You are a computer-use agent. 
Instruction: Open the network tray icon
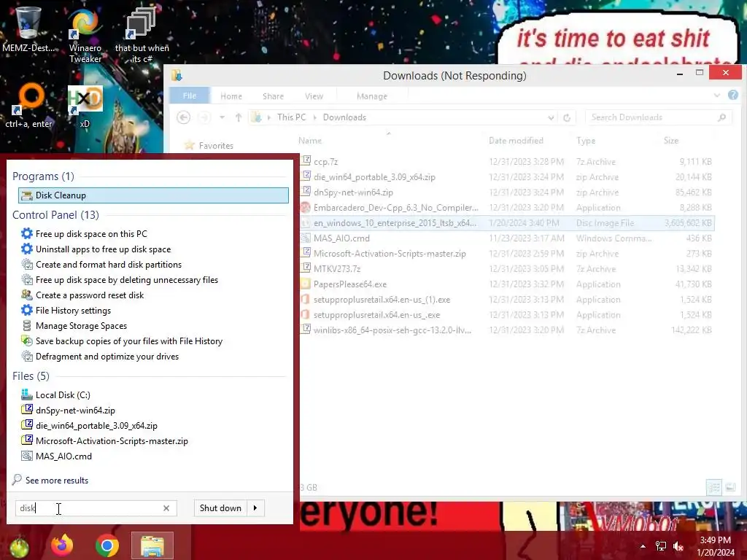pyautogui.click(x=661, y=546)
